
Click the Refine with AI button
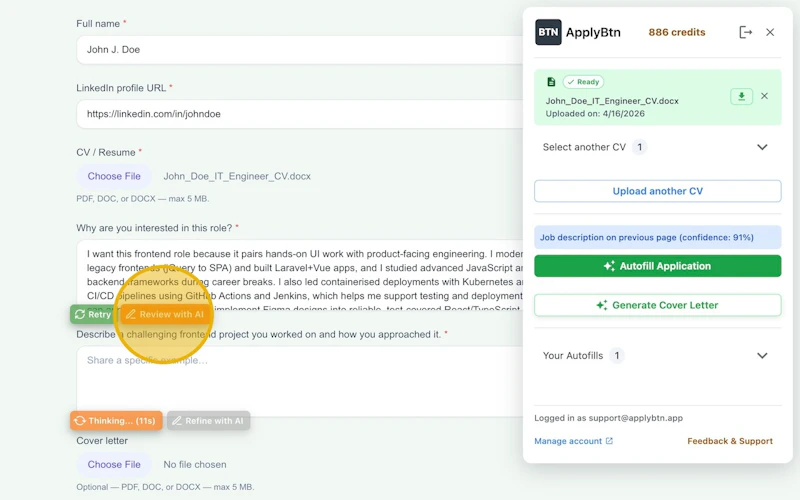click(208, 421)
